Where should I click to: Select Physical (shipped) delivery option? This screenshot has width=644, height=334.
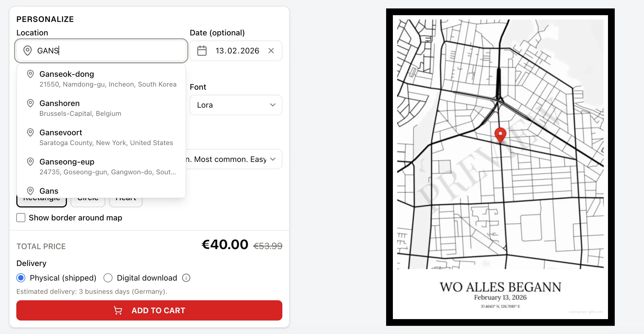pyautogui.click(x=21, y=278)
